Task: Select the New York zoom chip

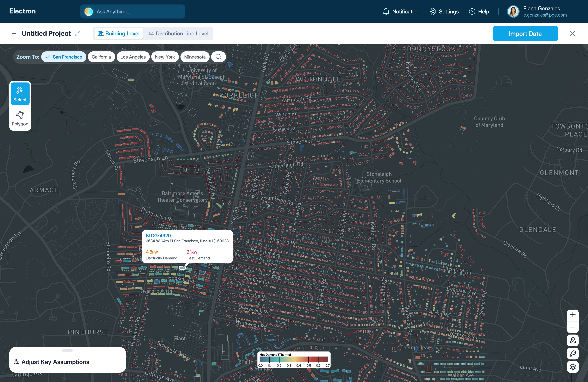Action: pos(165,57)
